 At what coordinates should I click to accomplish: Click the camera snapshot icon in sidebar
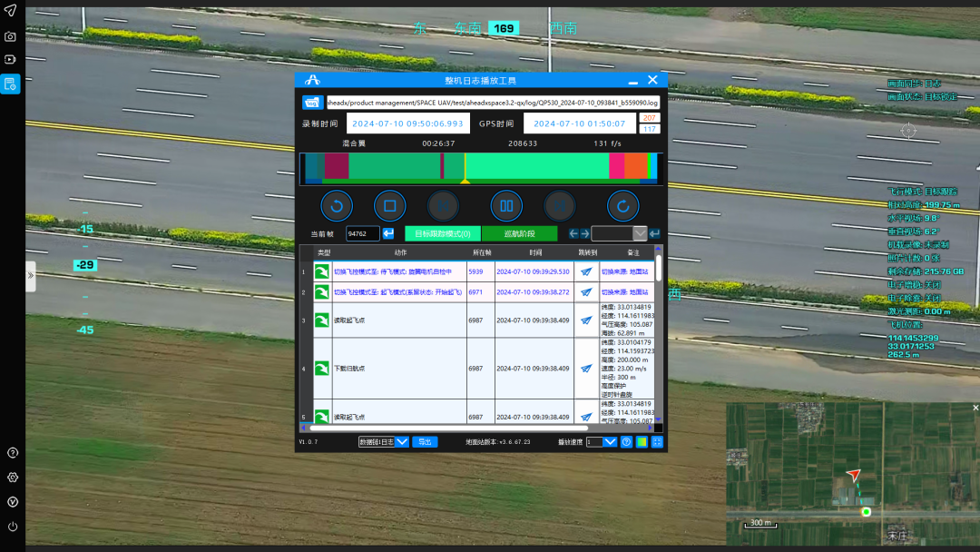pyautogui.click(x=10, y=36)
